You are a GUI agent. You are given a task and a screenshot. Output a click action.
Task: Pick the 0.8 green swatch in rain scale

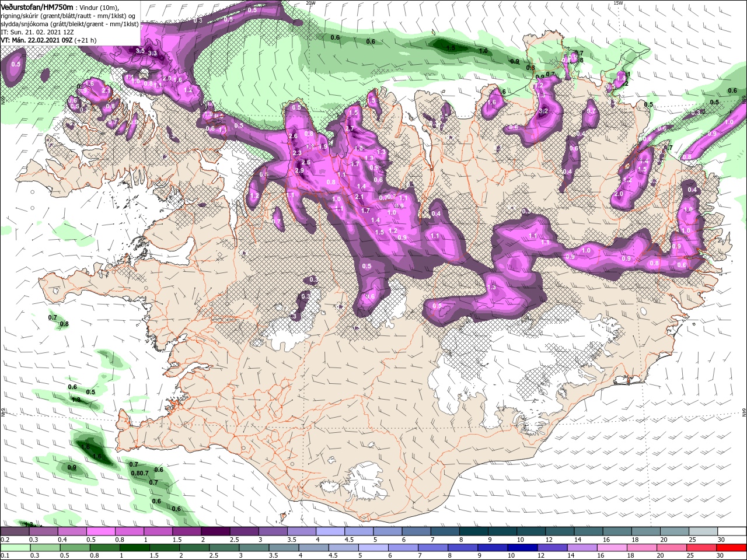tap(104, 548)
